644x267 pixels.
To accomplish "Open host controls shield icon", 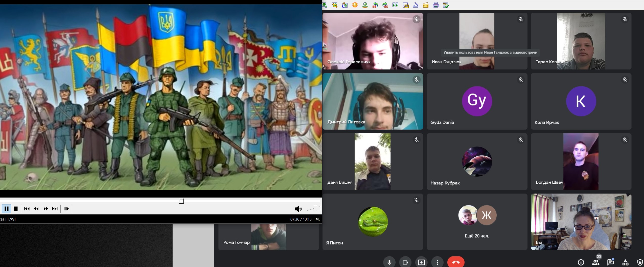I will [x=640, y=262].
